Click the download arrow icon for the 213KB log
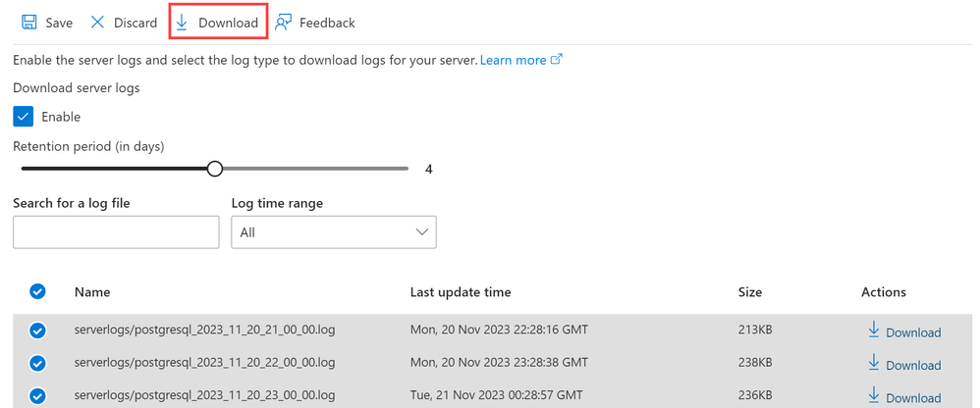The width and height of the screenshot is (980, 408). tap(874, 330)
